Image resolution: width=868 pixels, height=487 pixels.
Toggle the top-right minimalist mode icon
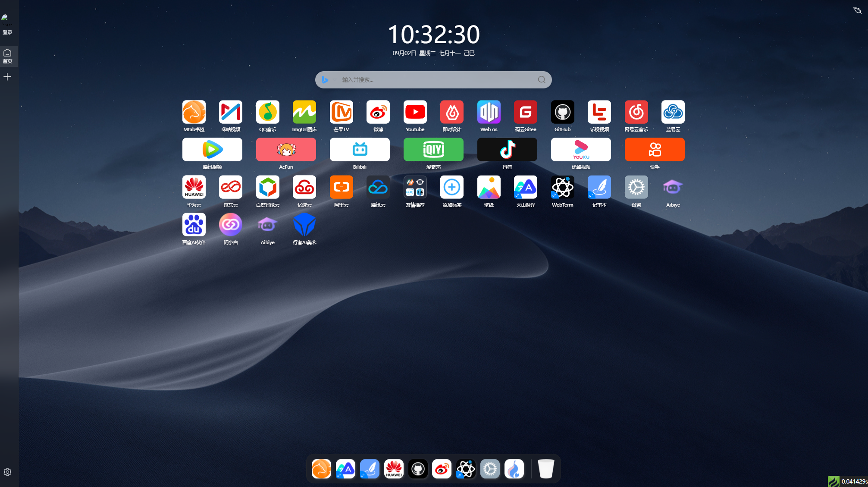tap(857, 10)
